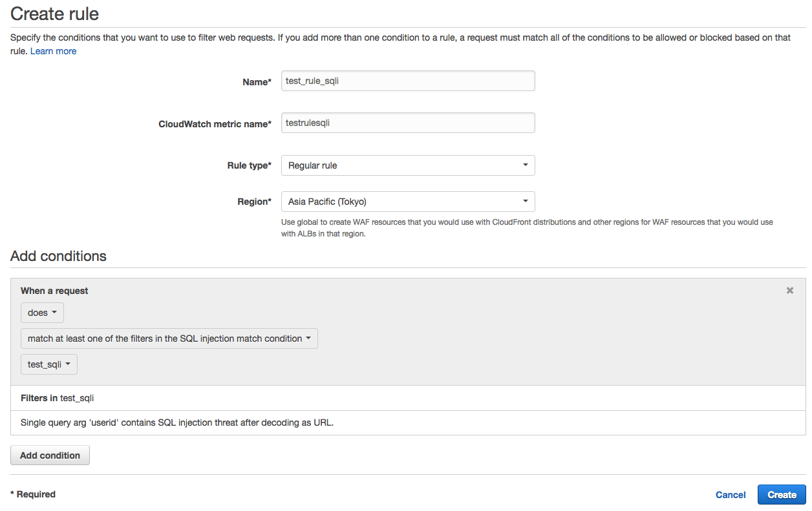Click the 'Add conditions' section heading
Image resolution: width=812 pixels, height=511 pixels.
pyautogui.click(x=58, y=256)
